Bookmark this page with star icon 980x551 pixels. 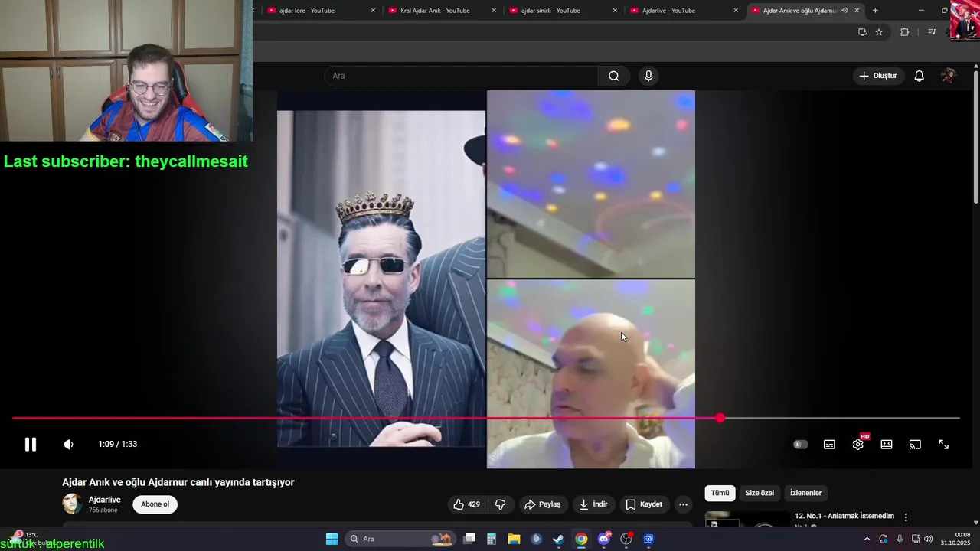879,32
